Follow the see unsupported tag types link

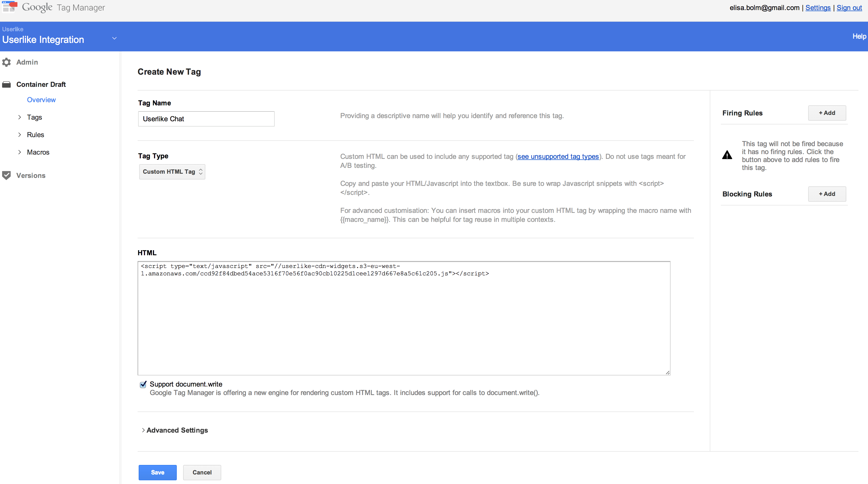click(x=558, y=157)
